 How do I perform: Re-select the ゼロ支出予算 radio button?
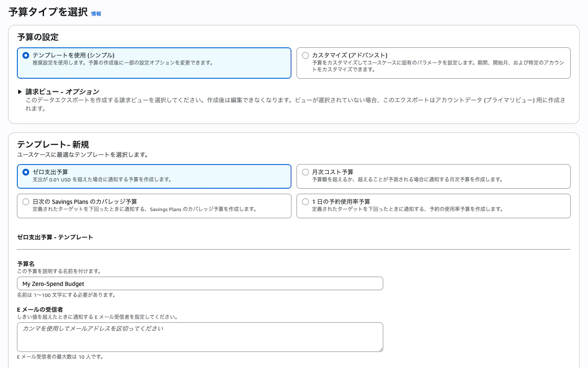[x=25, y=172]
